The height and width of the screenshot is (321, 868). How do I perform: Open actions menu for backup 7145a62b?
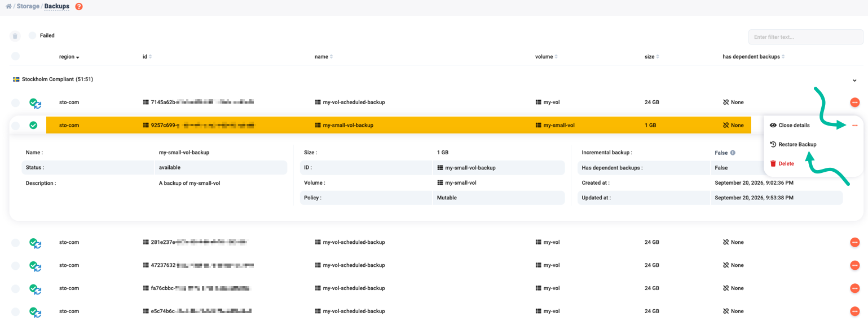(854, 102)
